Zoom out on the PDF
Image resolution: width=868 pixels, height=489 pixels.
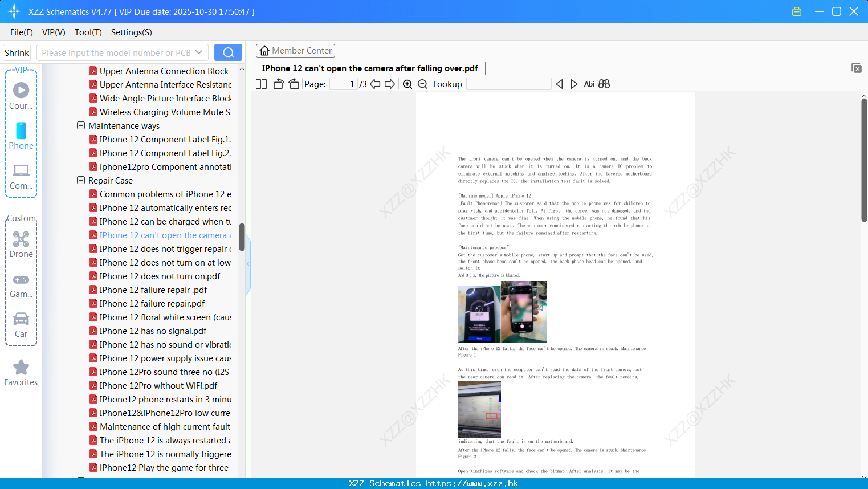coord(423,84)
